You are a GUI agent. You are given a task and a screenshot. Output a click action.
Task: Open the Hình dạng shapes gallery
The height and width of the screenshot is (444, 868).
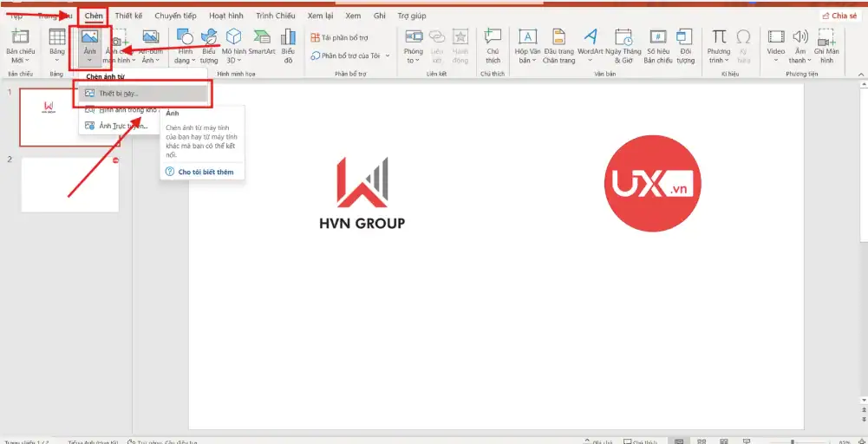pyautogui.click(x=185, y=46)
